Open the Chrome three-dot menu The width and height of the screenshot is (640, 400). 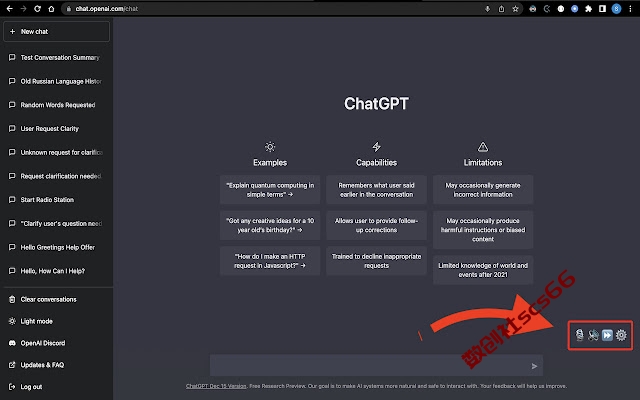(x=630, y=9)
